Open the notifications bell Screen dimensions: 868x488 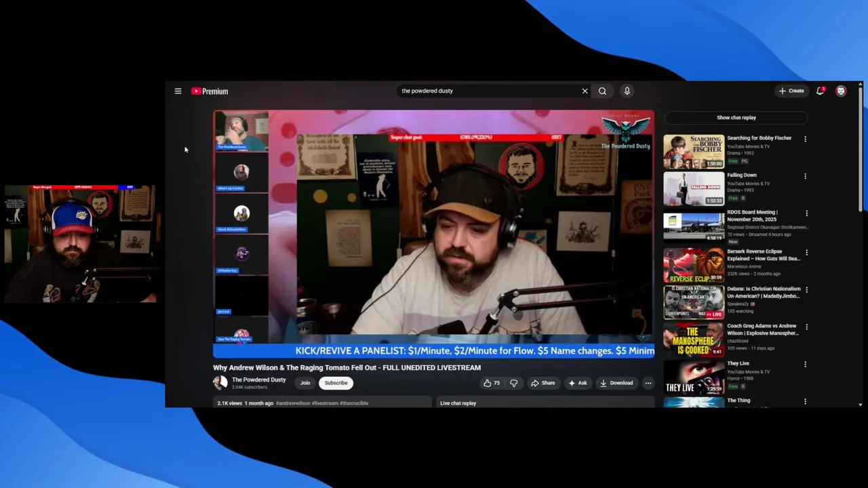[821, 91]
